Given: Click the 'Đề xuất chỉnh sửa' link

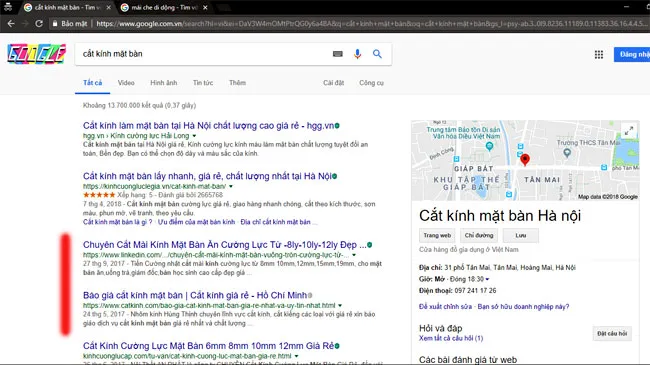Looking at the screenshot, I should pyautogui.click(x=445, y=307).
